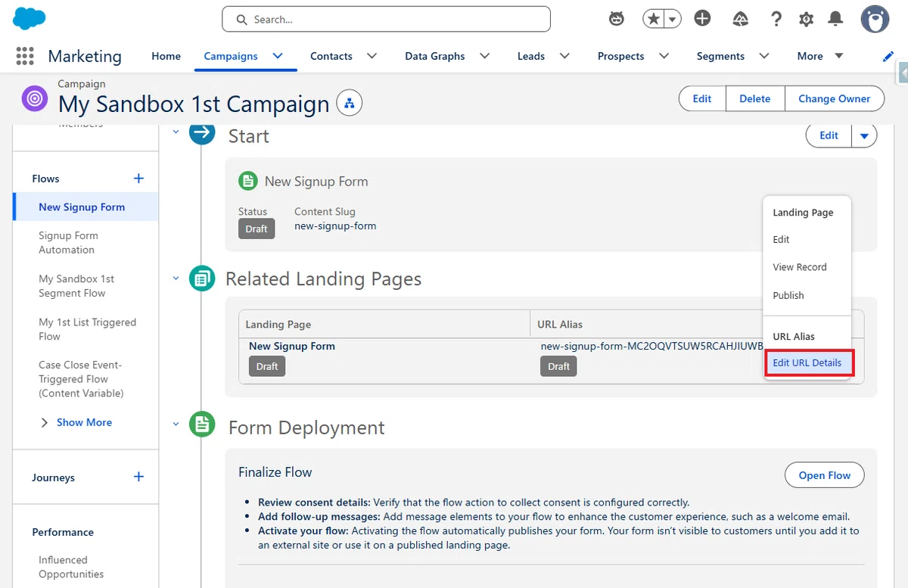Choose View Record in the menu
Screen dimensions: 908x588
(x=799, y=267)
